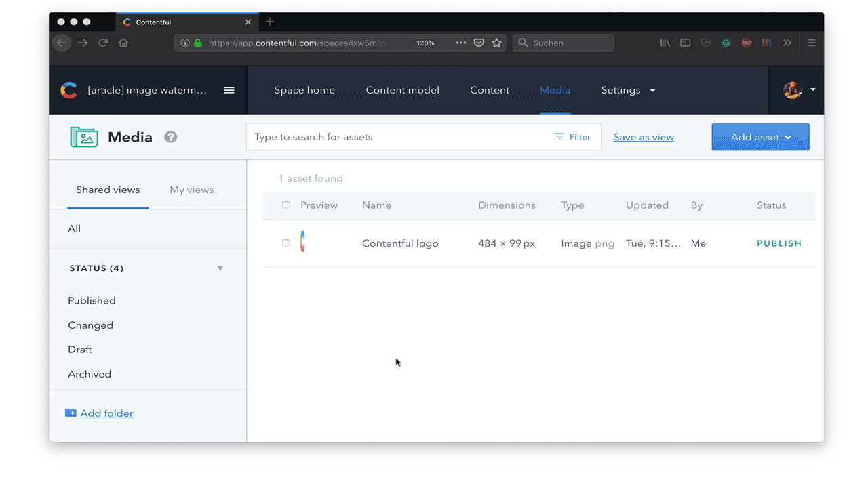Click the Save as view link
This screenshot has height=488, width=868.
pyautogui.click(x=644, y=137)
